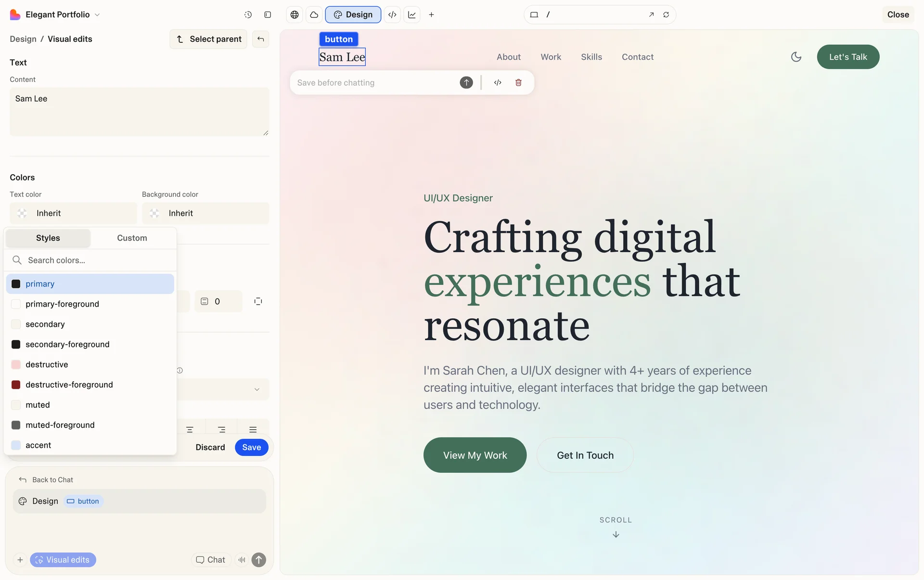This screenshot has height=580, width=924.
Task: Choose the destructive-foreground color swatch
Action: [x=69, y=385]
